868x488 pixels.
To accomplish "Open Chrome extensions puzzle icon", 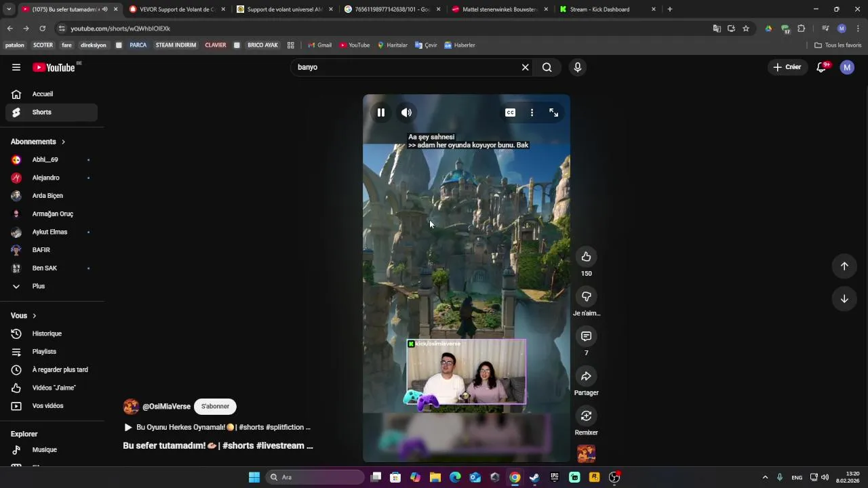I will click(x=801, y=28).
